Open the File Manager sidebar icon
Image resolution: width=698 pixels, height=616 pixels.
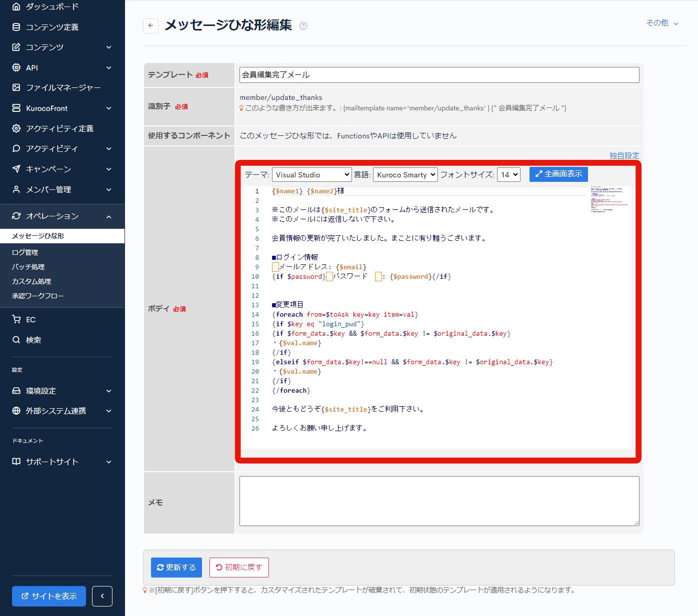(16, 87)
